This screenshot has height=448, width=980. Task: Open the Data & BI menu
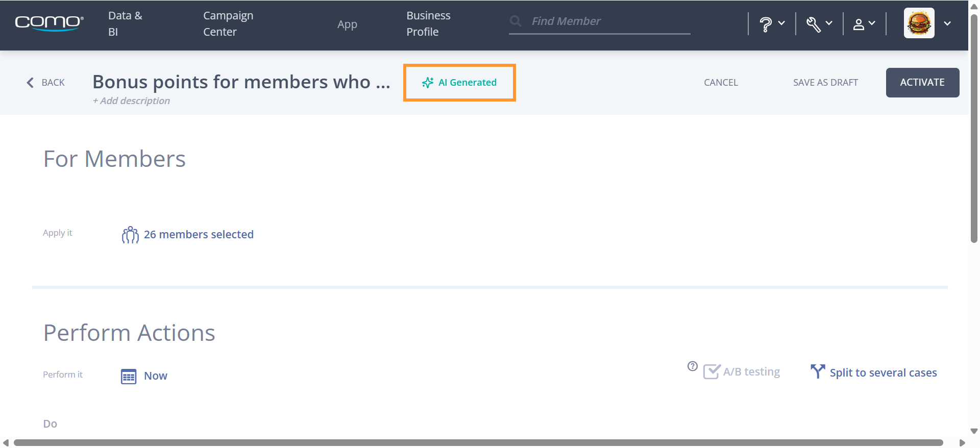coord(125,23)
